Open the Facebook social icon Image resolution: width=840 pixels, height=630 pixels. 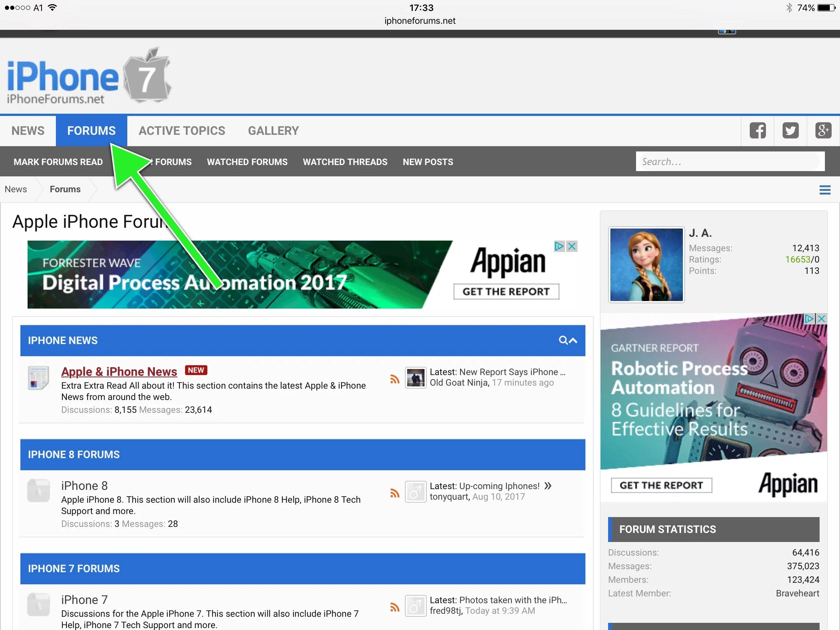click(x=757, y=131)
